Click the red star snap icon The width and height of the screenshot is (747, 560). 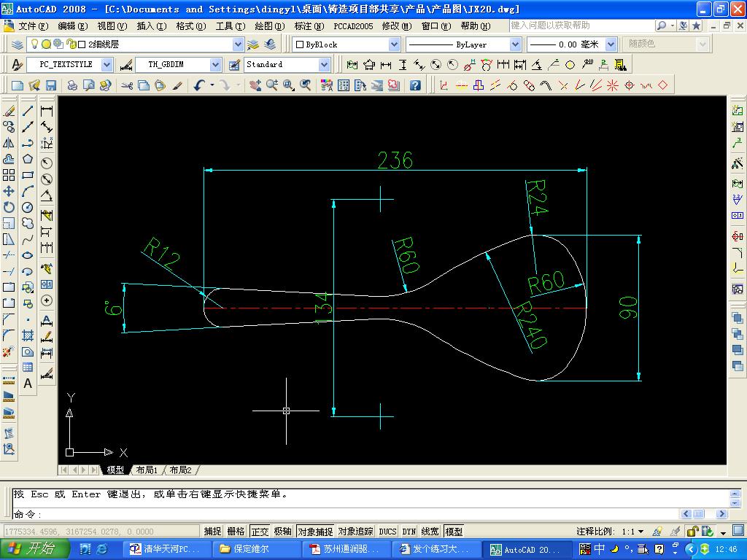click(x=613, y=85)
